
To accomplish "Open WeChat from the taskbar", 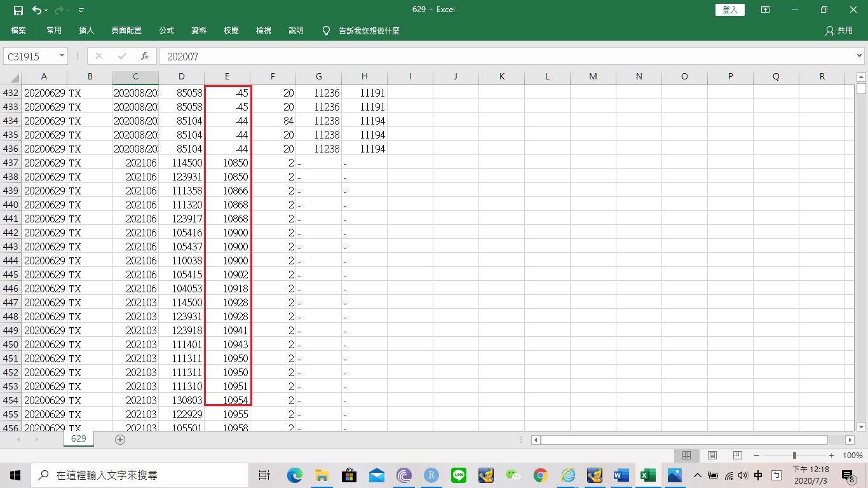I will tap(513, 475).
